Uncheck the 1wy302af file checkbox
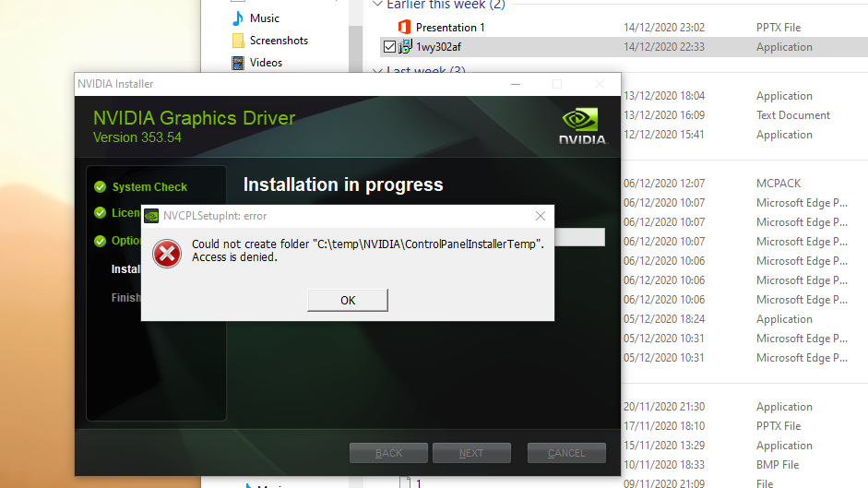868x488 pixels. (389, 47)
